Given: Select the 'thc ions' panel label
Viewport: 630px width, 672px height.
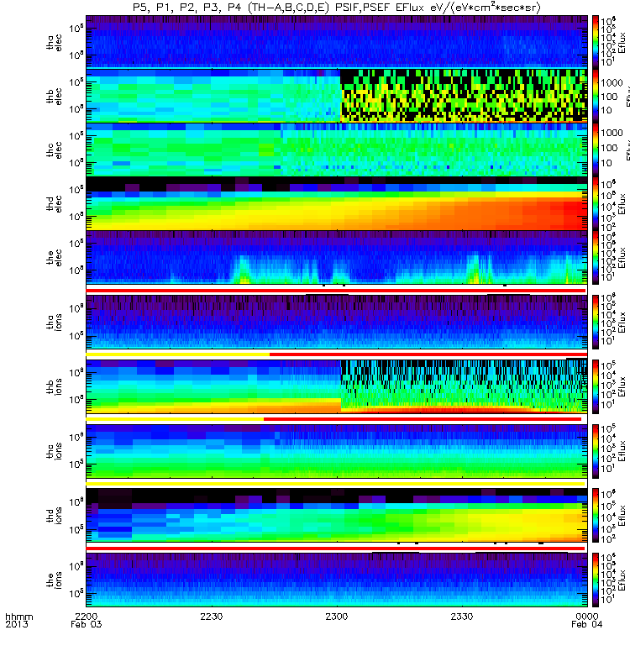Looking at the screenshot, I should click(54, 451).
